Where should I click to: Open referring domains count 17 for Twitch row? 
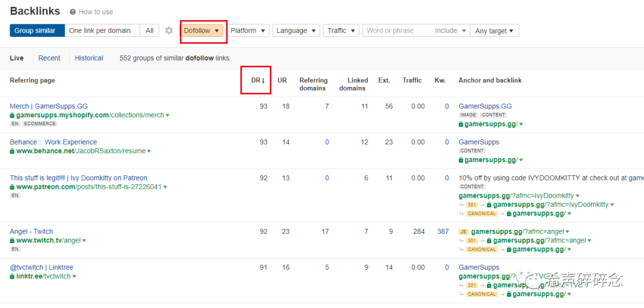tap(326, 231)
